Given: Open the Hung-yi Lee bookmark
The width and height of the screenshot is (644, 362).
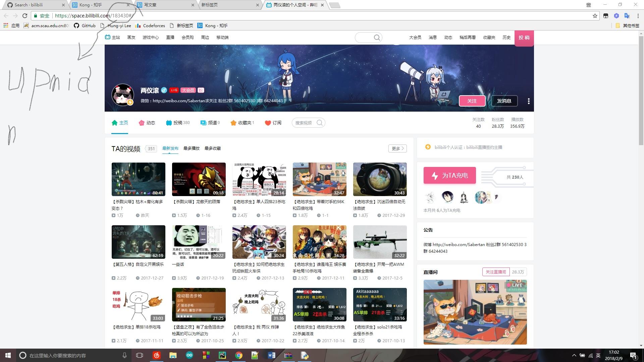Looking at the screenshot, I should coord(116,25).
